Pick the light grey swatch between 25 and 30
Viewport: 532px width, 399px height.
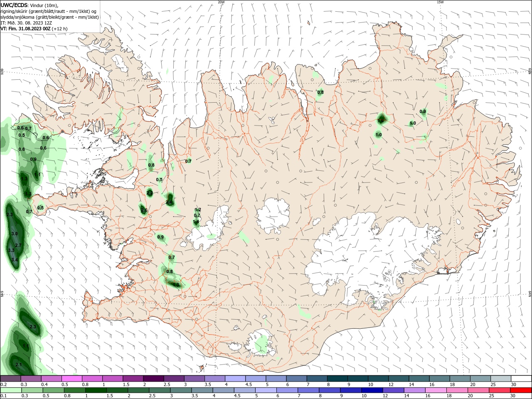point(501,379)
